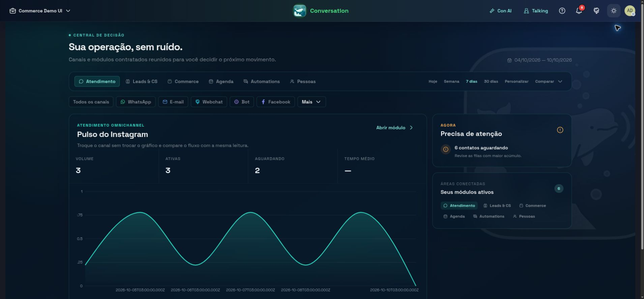Screen dimensions: 644x299
Task: Toggle light theme with sun icon
Action: [x=614, y=11]
